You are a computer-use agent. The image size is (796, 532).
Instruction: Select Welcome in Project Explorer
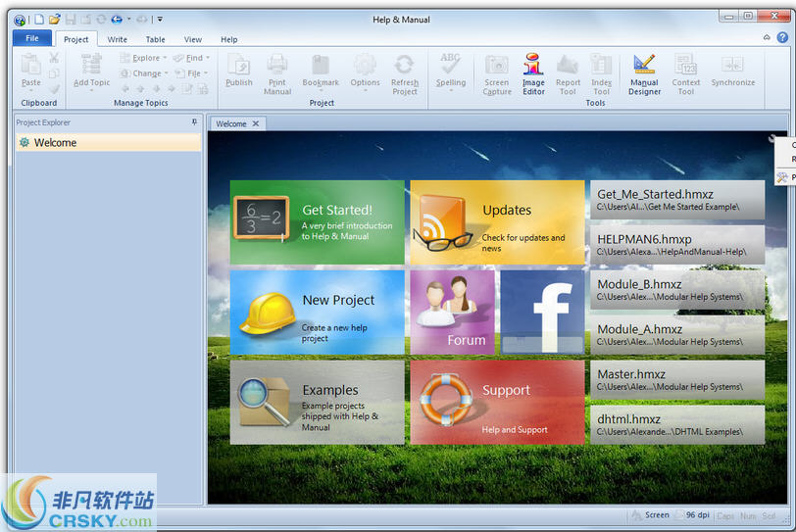click(108, 142)
